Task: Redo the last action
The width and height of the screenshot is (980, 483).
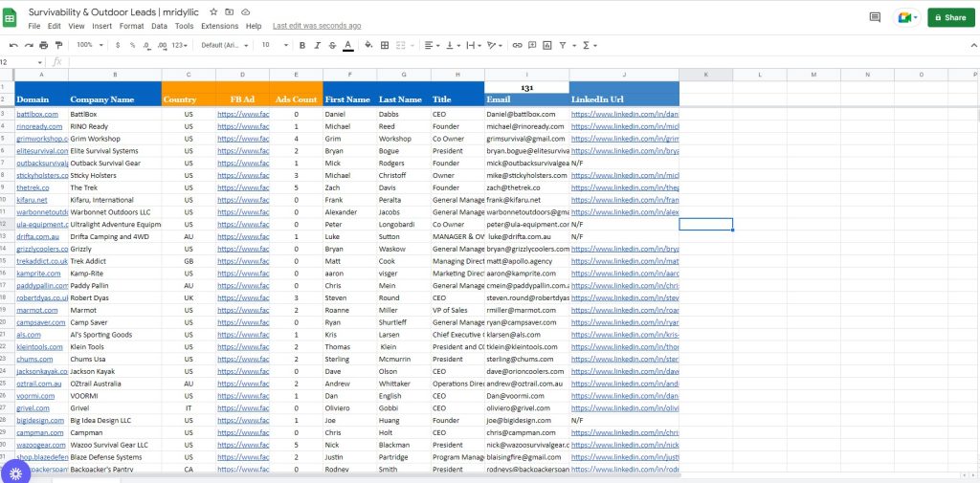Action: [x=29, y=45]
